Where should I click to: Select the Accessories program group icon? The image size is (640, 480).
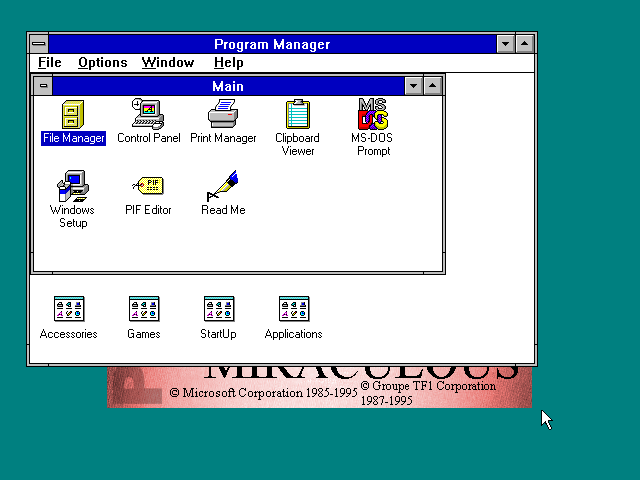pos(69,309)
